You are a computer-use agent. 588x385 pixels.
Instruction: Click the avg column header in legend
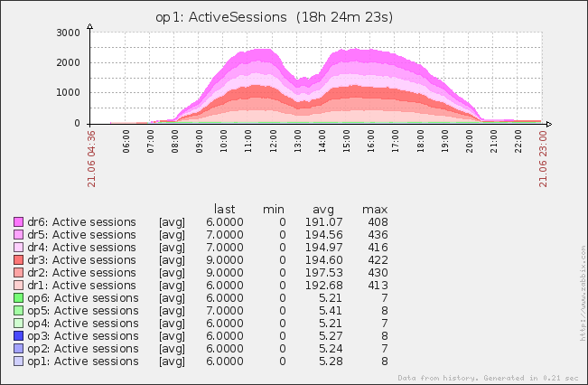pos(322,209)
